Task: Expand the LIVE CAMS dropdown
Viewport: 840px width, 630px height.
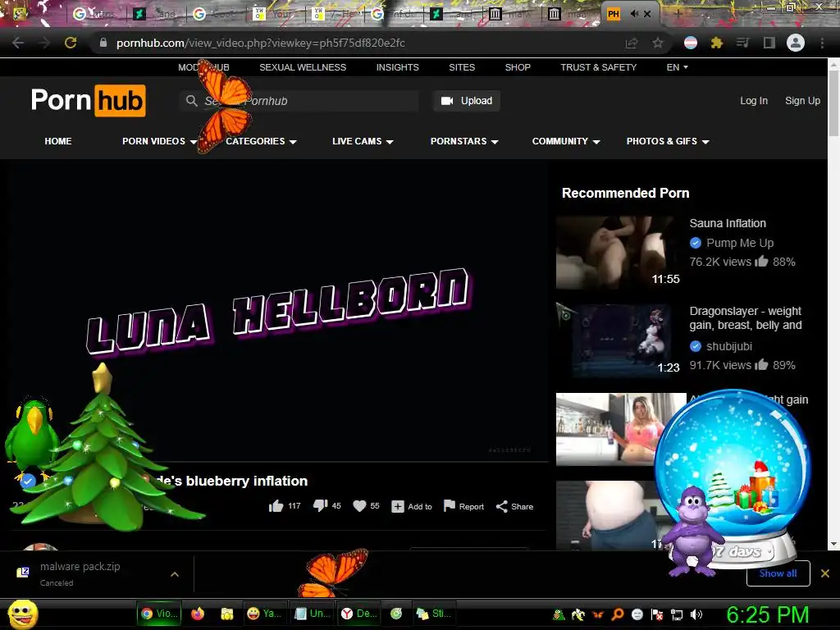Action: [x=363, y=141]
